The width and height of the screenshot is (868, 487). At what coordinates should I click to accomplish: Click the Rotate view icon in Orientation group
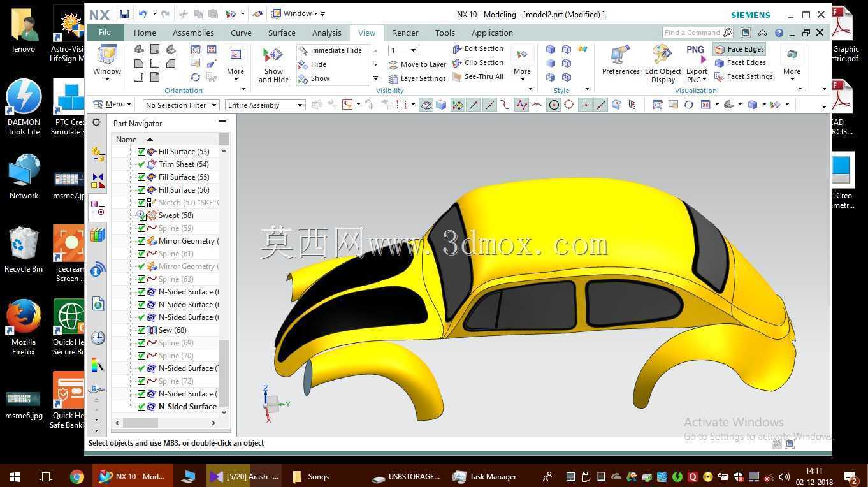(196, 77)
